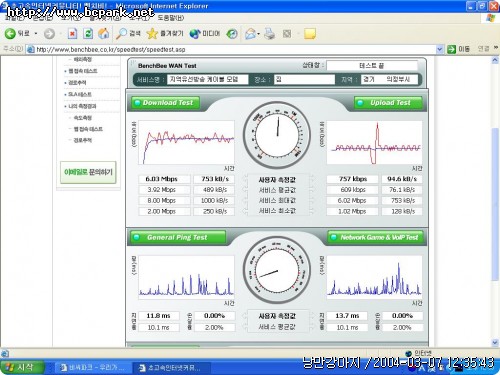Select the General Ping Test button
The image size is (500, 375).
click(x=178, y=237)
